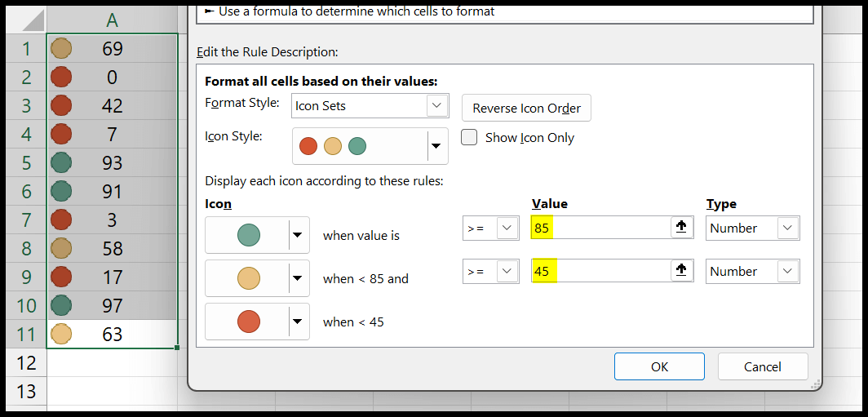Open the yellow circle icon picker
Viewport: 868px width, 417px height.
point(299,279)
